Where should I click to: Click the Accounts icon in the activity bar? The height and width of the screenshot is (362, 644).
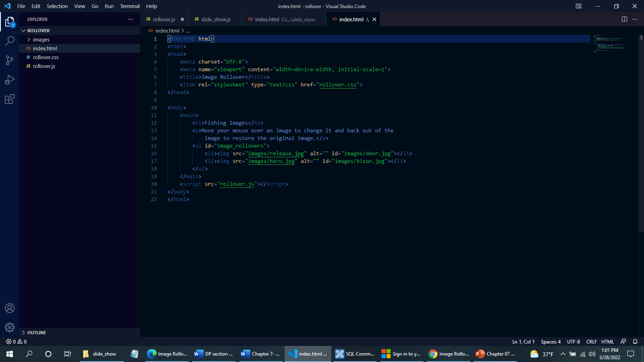point(10,308)
